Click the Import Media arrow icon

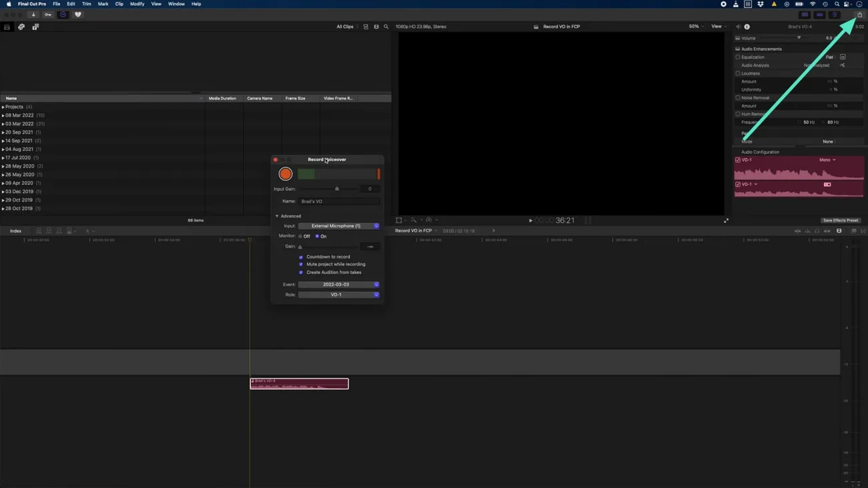33,15
